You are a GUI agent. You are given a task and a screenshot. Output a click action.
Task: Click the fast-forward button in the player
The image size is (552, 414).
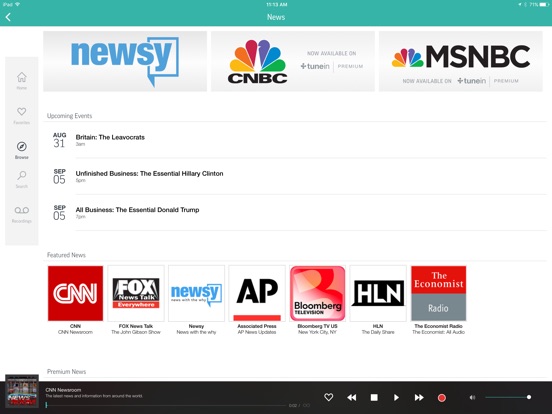[419, 397]
